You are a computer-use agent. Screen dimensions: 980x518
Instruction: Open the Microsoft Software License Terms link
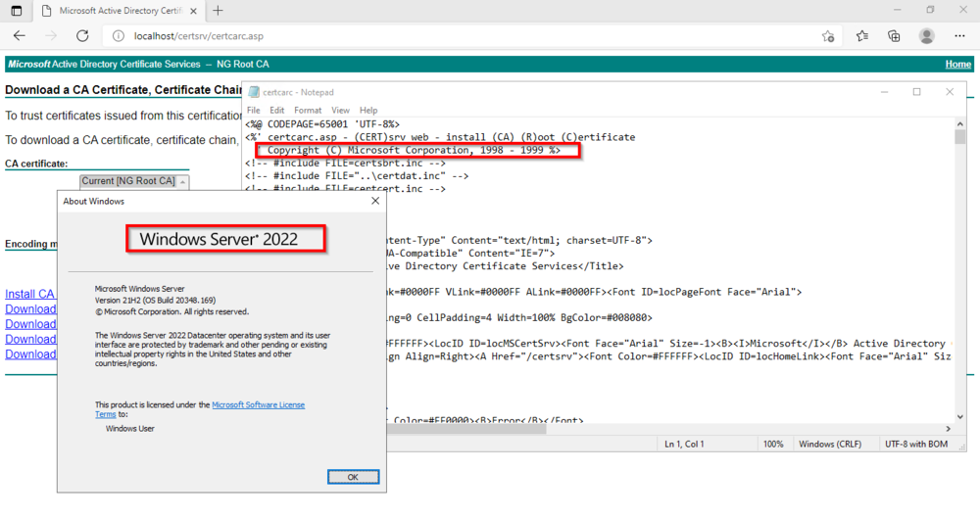(258, 404)
